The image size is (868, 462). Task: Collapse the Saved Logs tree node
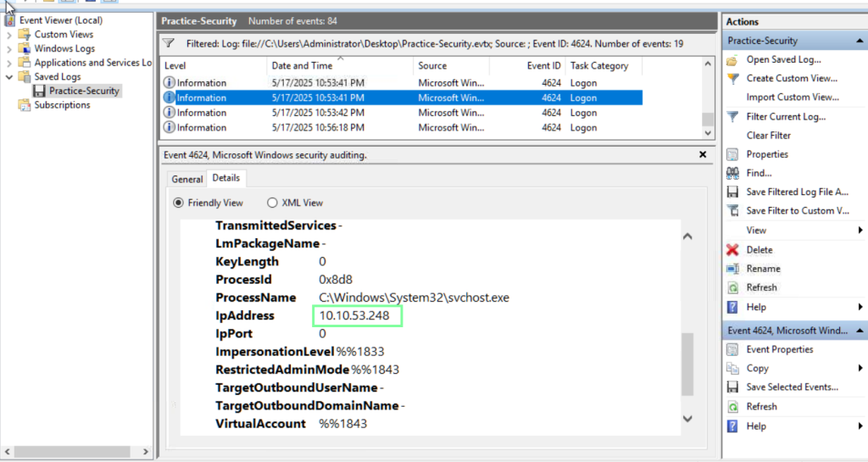click(8, 76)
